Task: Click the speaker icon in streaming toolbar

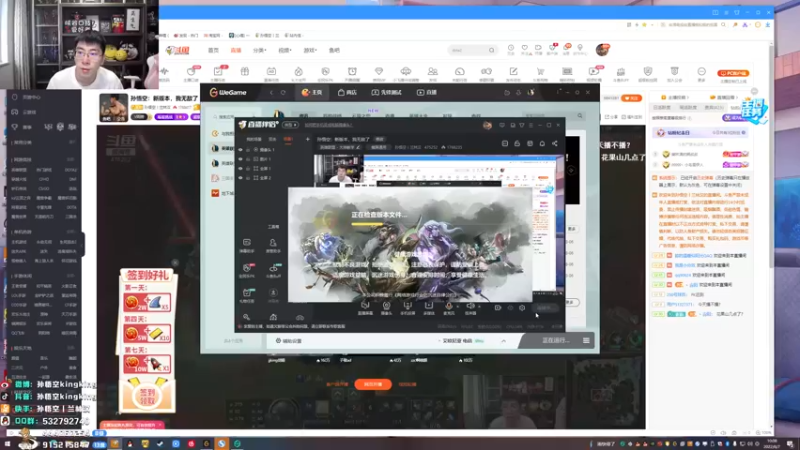Action: point(470,306)
